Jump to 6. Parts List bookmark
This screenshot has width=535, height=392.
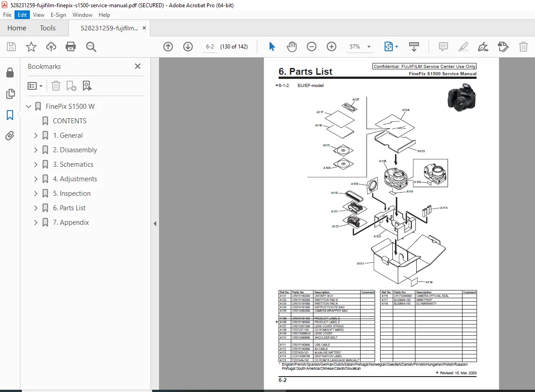pyautogui.click(x=69, y=208)
